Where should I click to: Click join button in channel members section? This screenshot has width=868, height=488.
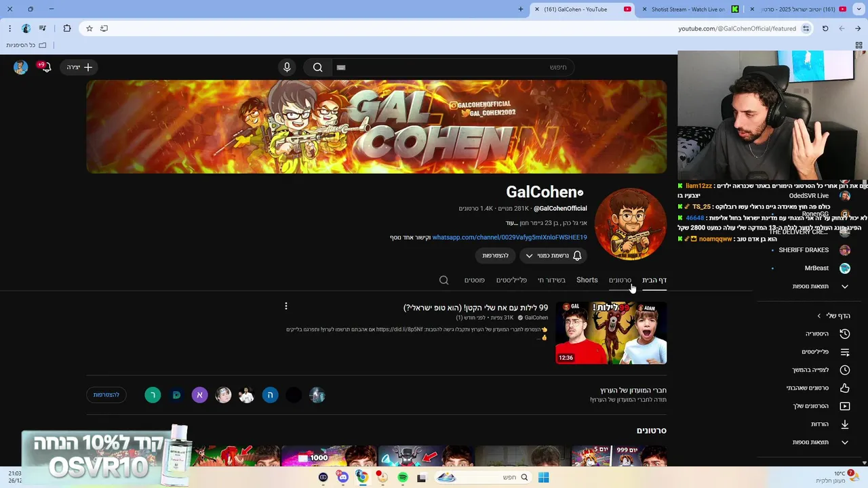pyautogui.click(x=106, y=394)
